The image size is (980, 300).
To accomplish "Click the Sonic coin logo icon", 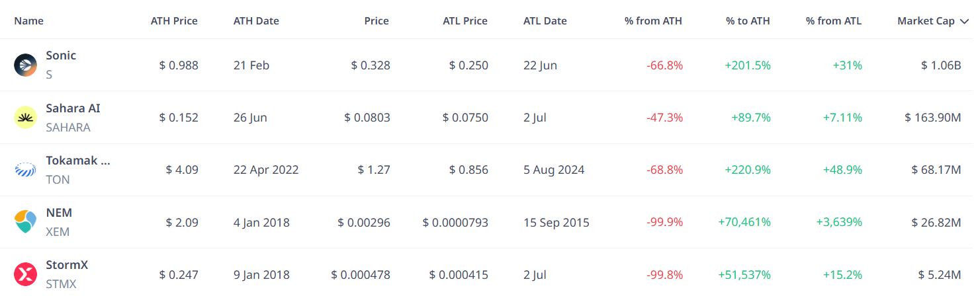I will pyautogui.click(x=25, y=65).
